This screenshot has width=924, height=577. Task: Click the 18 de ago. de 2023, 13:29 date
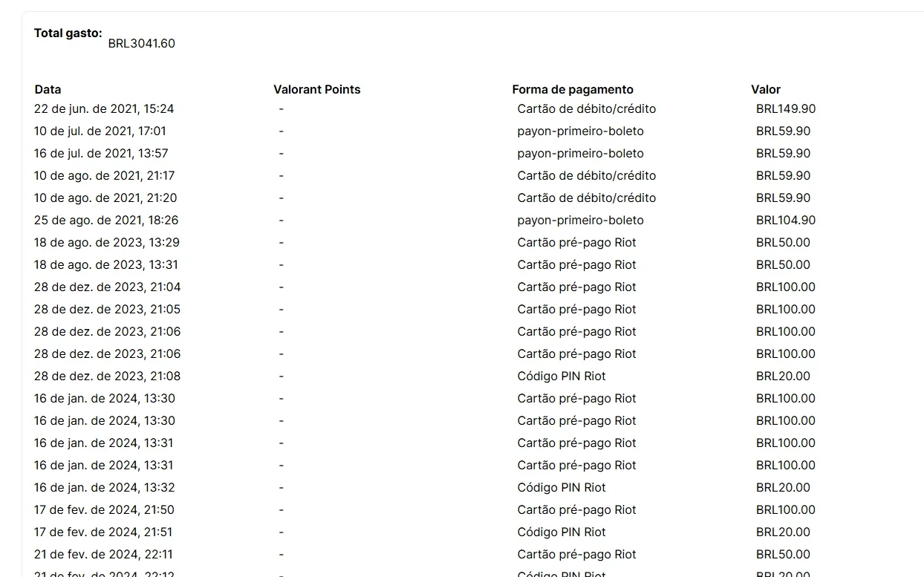(107, 242)
